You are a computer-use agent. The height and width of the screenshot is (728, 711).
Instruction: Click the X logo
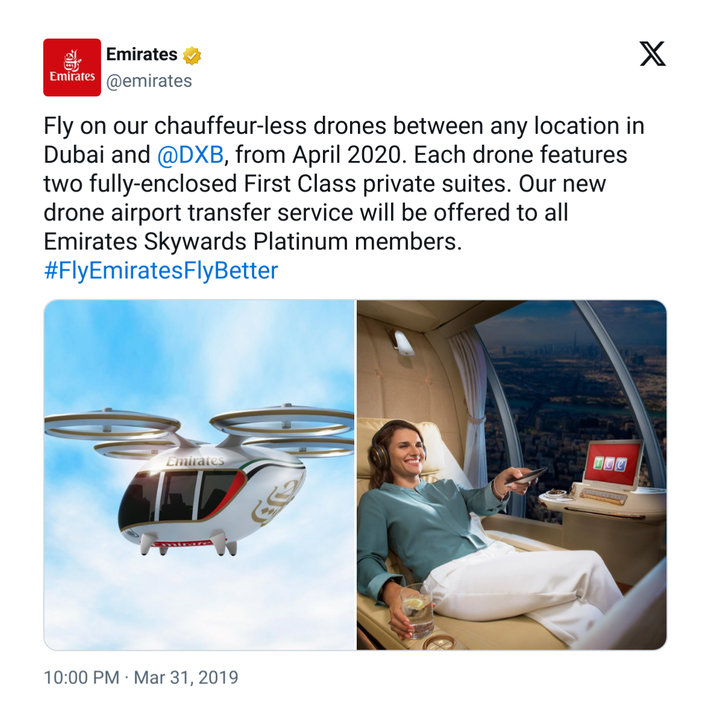[x=653, y=54]
